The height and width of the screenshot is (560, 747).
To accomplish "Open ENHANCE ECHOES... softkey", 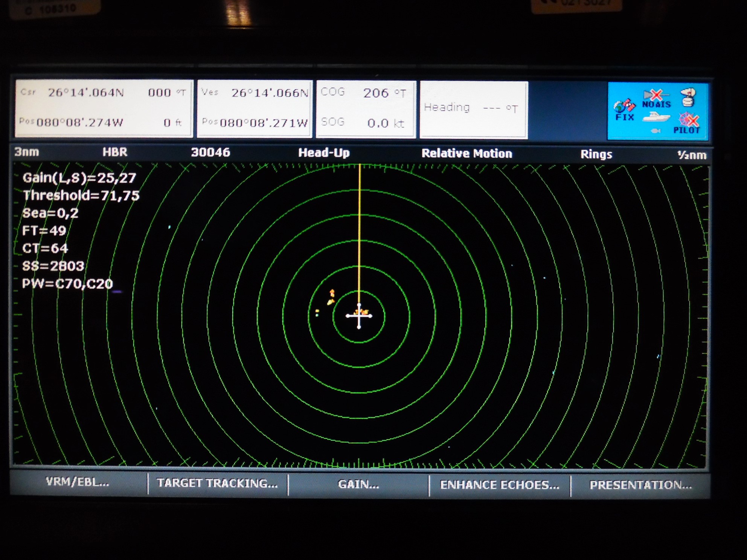I will pos(500,485).
